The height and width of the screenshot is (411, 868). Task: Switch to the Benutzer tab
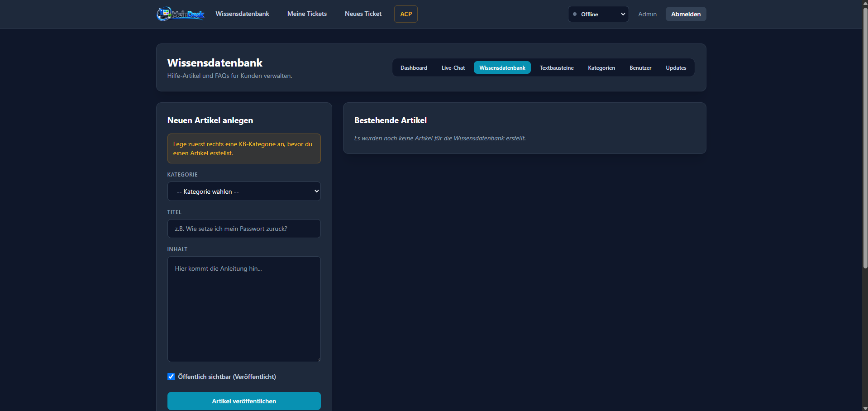[x=640, y=68]
